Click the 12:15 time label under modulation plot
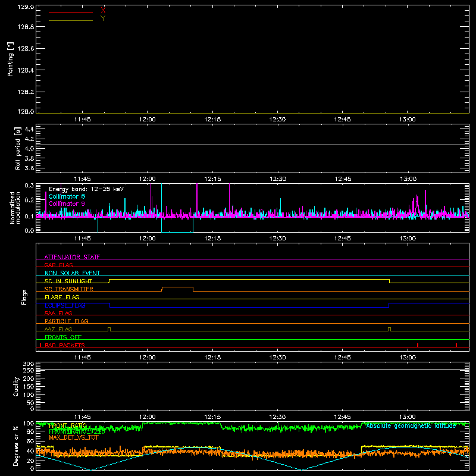 click(212, 239)
